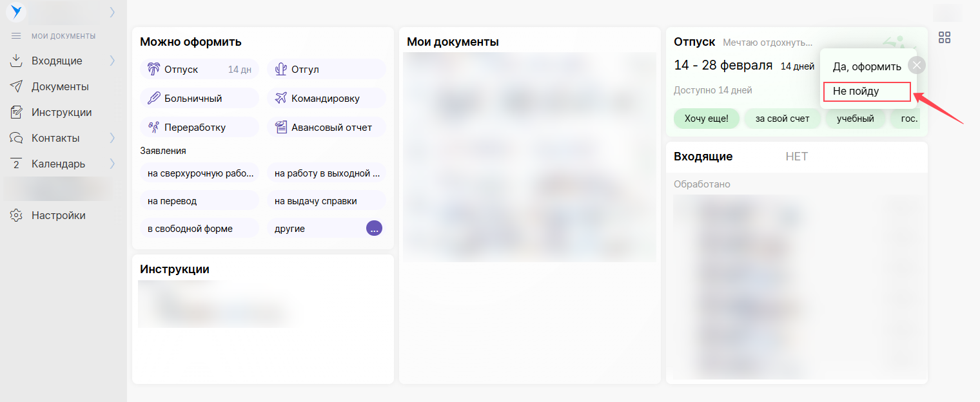Open the hamburger menu icon
980x402 pixels.
pyautogui.click(x=16, y=36)
